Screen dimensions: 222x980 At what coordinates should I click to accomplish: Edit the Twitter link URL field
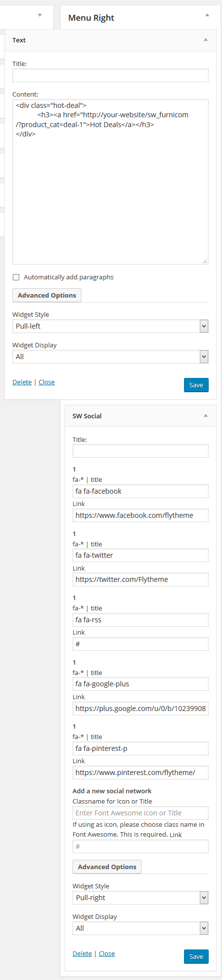point(141,579)
